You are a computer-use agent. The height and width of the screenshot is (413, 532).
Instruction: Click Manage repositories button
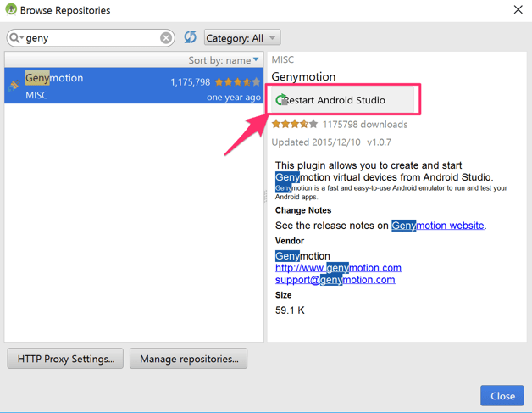[188, 359]
